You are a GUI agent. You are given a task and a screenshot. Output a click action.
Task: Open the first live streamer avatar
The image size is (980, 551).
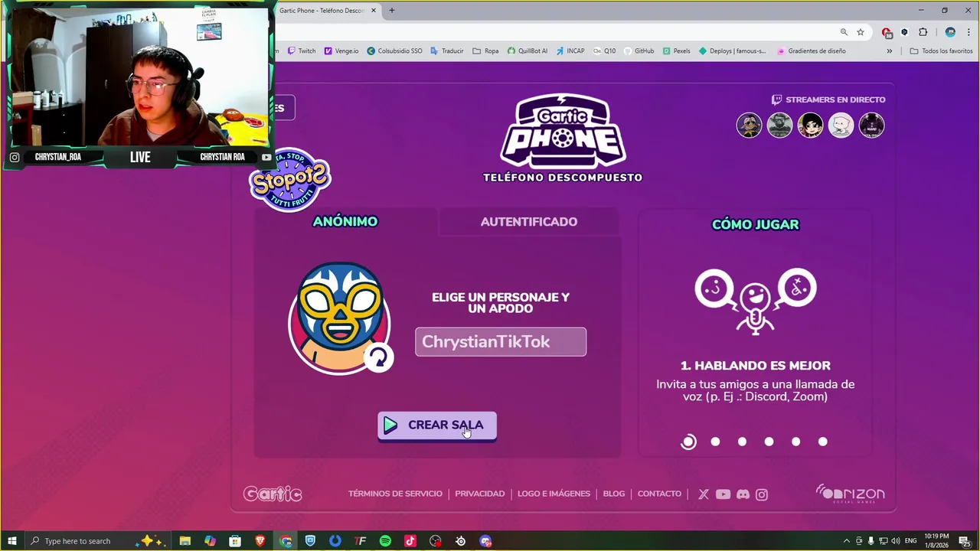[750, 125]
